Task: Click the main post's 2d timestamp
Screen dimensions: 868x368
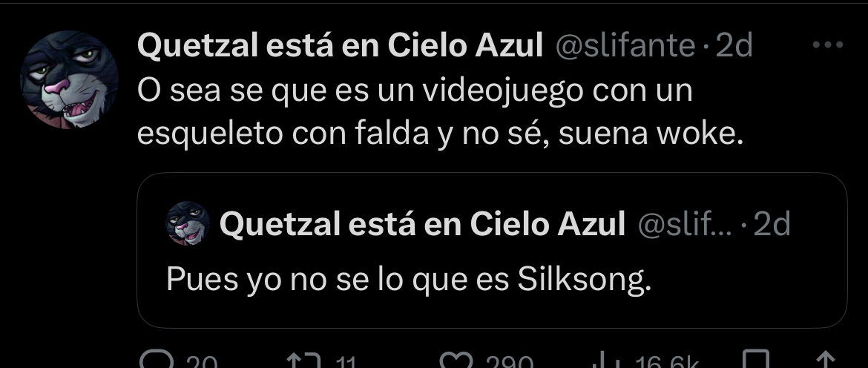Action: tap(734, 45)
